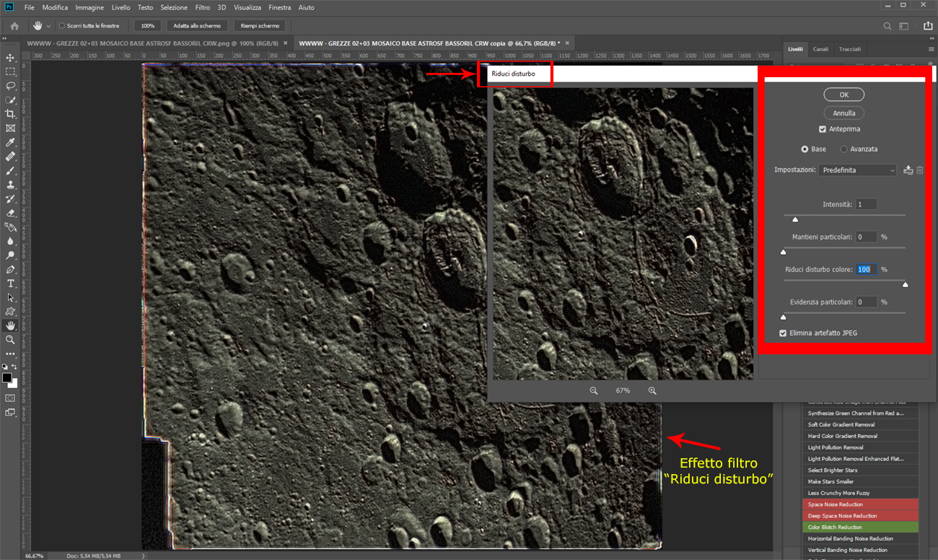Select the Blur tool
The height and width of the screenshot is (560, 938).
pyautogui.click(x=10, y=241)
